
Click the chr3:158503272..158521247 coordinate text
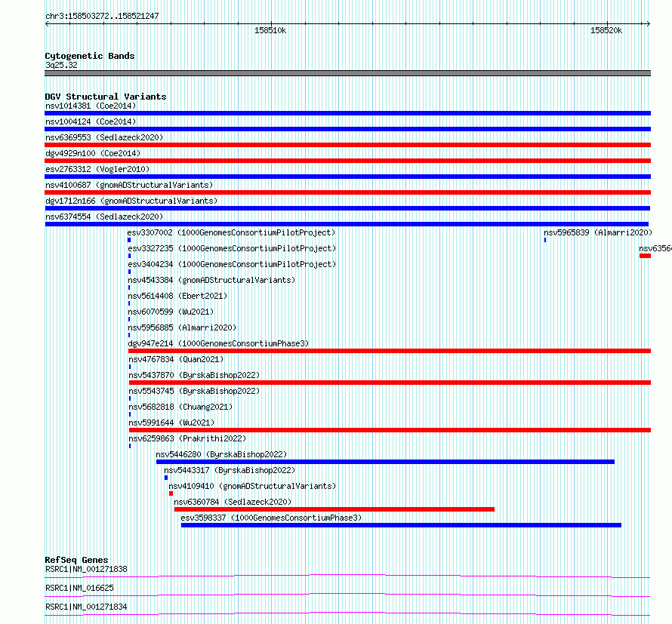pos(102,16)
